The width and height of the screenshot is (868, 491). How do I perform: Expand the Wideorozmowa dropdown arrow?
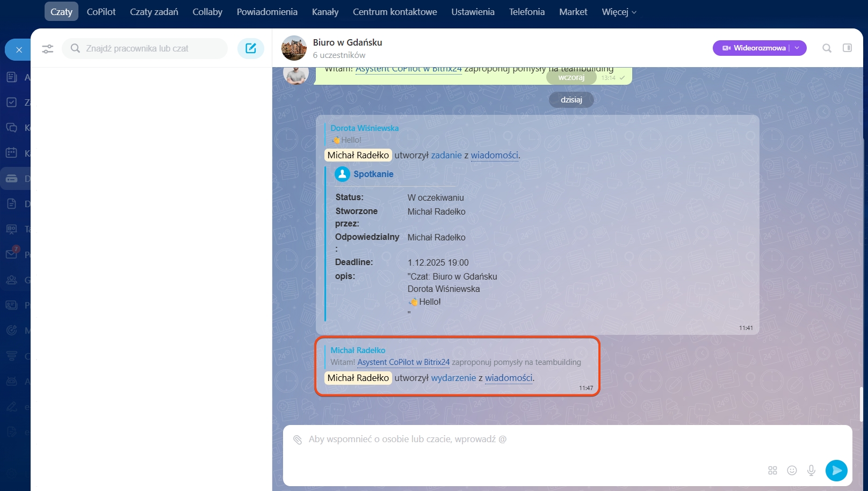click(x=797, y=48)
